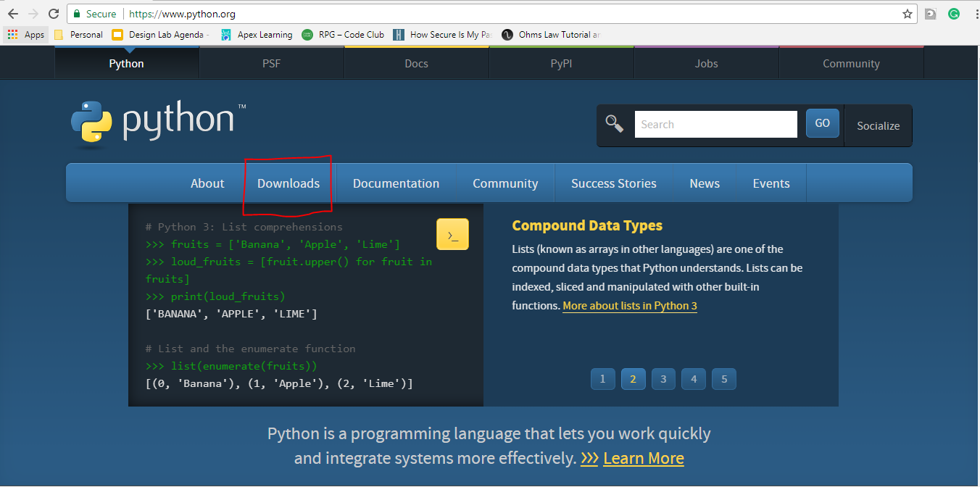This screenshot has width=980, height=487.
Task: Click the browser forward arrow
Action: [x=33, y=14]
